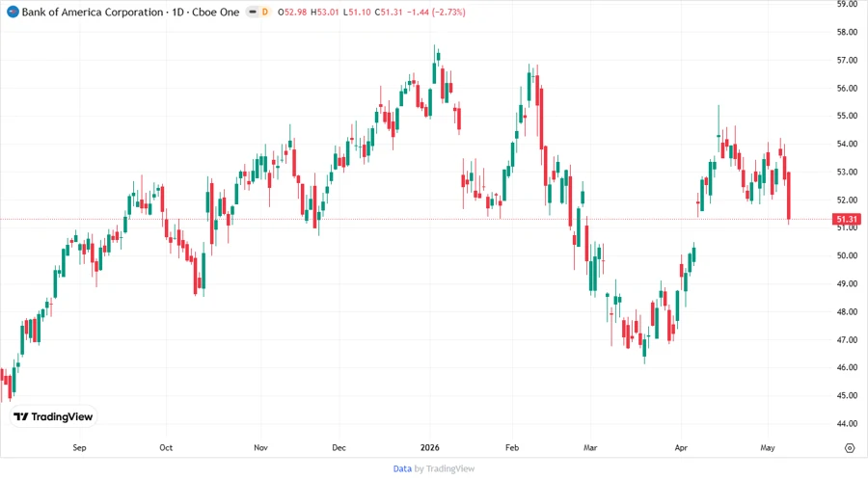This screenshot has width=868, height=480.
Task: Click the close value C51.31
Action: click(x=389, y=12)
